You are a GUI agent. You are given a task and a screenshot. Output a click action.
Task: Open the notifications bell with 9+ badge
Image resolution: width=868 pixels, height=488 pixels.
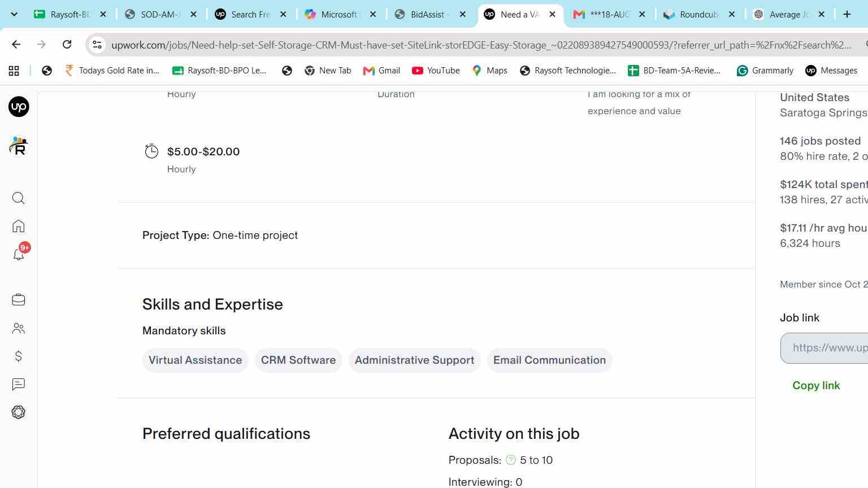19,254
